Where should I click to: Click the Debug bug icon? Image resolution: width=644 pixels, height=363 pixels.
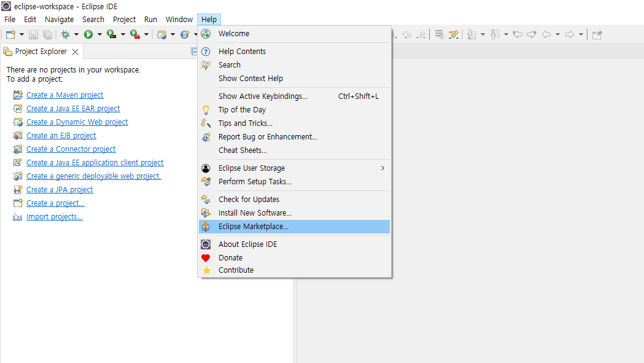pos(65,34)
